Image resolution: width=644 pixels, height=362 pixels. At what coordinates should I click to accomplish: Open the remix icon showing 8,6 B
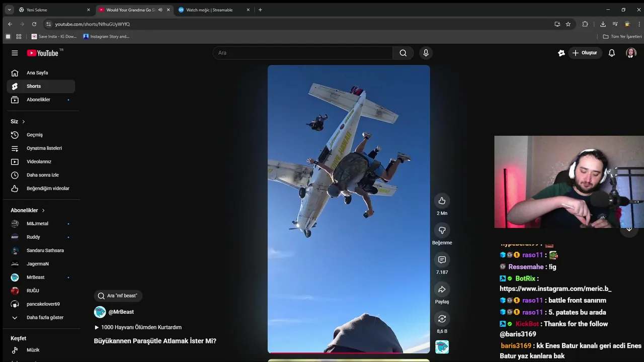[442, 319]
